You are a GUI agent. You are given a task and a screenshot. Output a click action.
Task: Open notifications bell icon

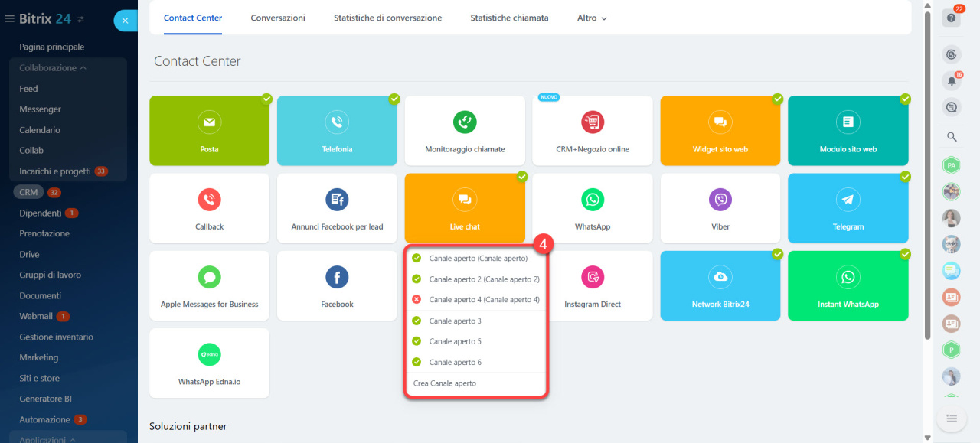click(952, 80)
